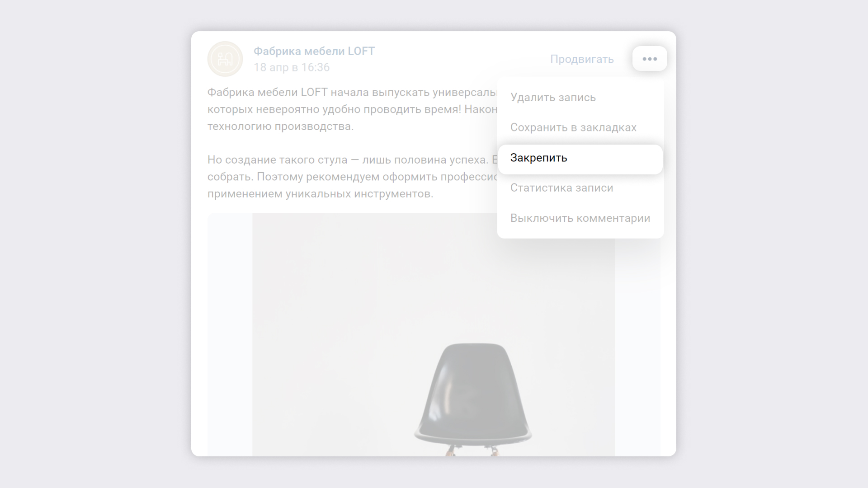Screen dimensions: 868x488
Task: Click the chair product thumbnail
Action: tap(477, 393)
